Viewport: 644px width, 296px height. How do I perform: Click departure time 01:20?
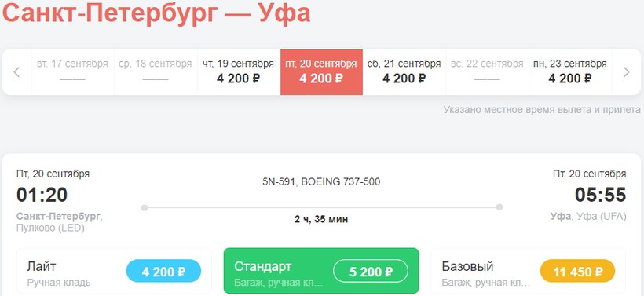pos(42,195)
